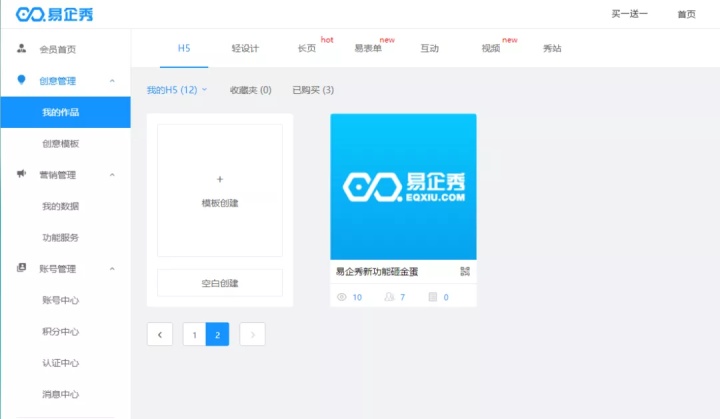The width and height of the screenshot is (720, 419).
Task: Switch to the 视频 tab
Action: pos(490,48)
